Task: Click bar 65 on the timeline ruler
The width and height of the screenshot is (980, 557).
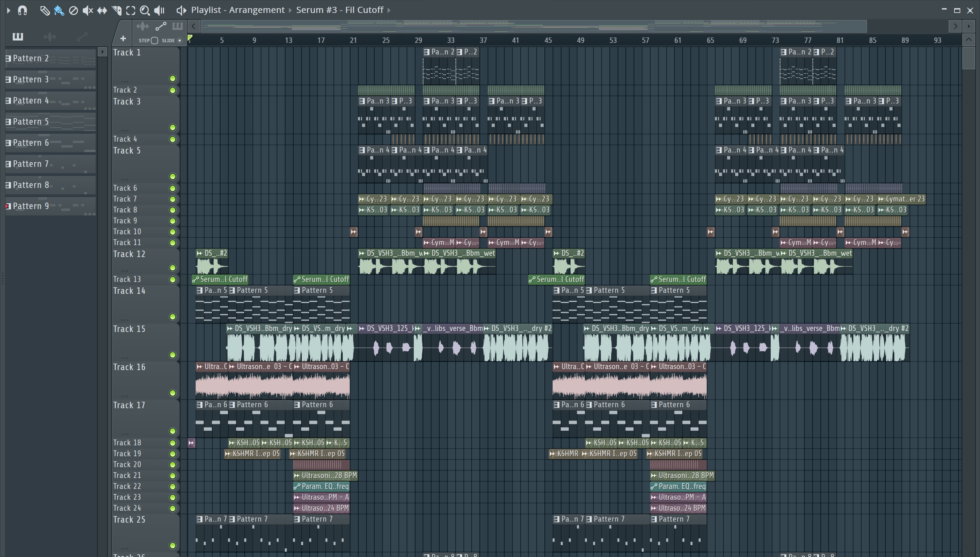Action: point(710,40)
